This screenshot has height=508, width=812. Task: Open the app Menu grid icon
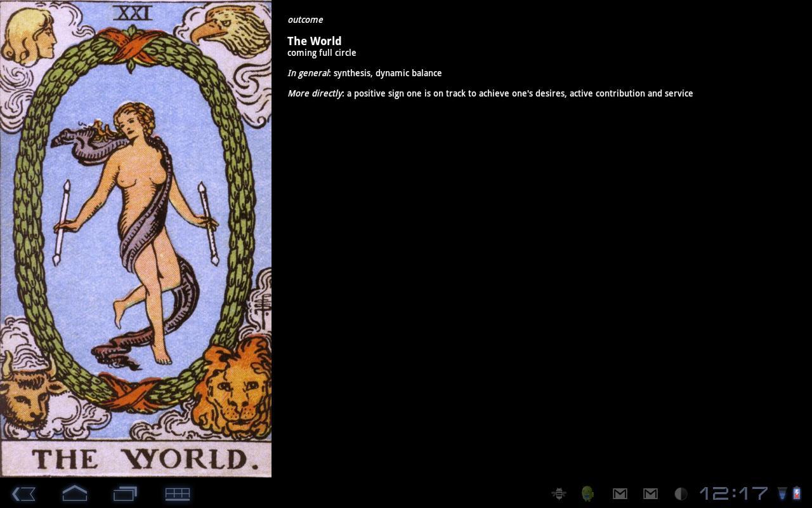click(177, 493)
